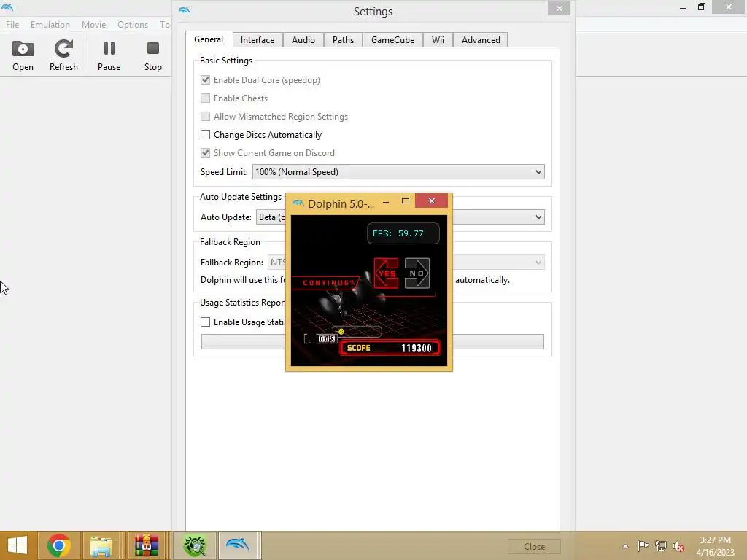Click Dolphin logo in main window title

click(x=7, y=7)
